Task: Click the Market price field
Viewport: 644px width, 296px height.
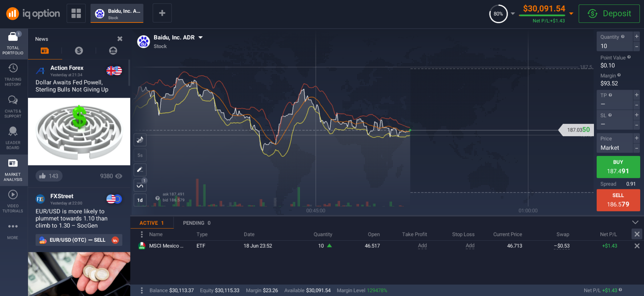Action: click(615, 143)
